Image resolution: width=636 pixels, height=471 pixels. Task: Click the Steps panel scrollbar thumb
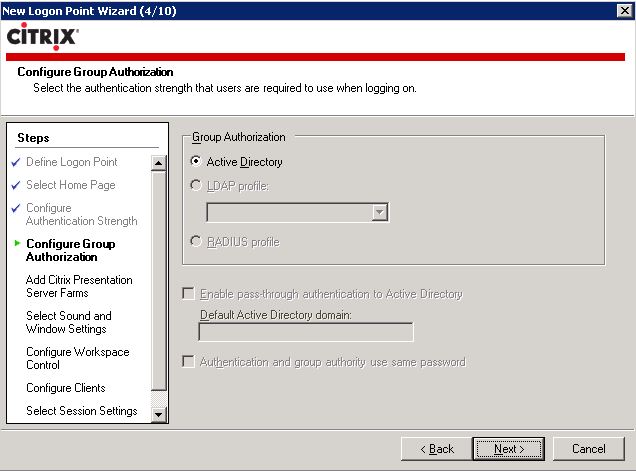pos(159,281)
